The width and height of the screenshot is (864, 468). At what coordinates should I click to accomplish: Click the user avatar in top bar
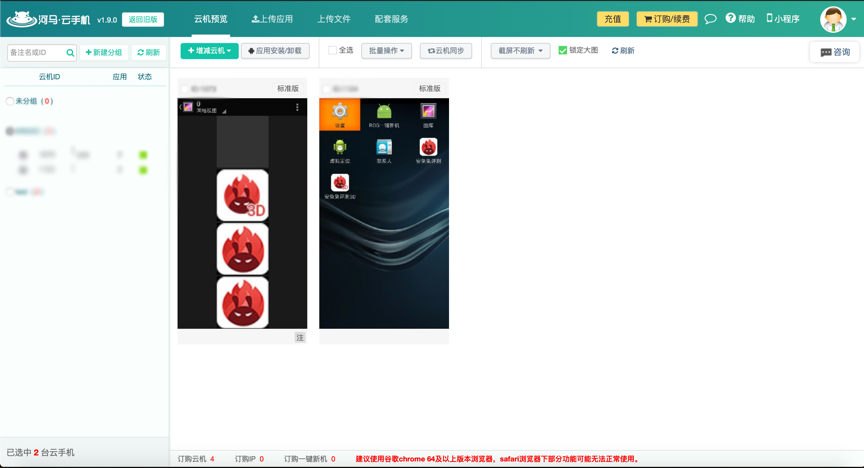(833, 19)
